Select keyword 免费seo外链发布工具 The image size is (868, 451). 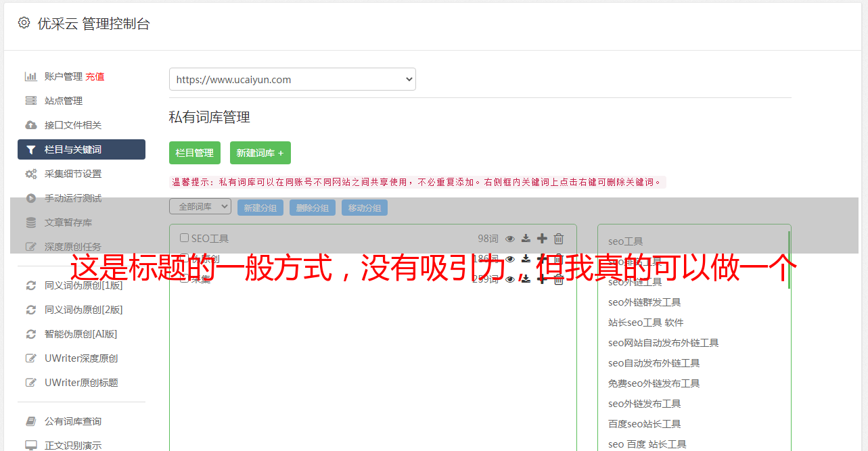click(654, 383)
